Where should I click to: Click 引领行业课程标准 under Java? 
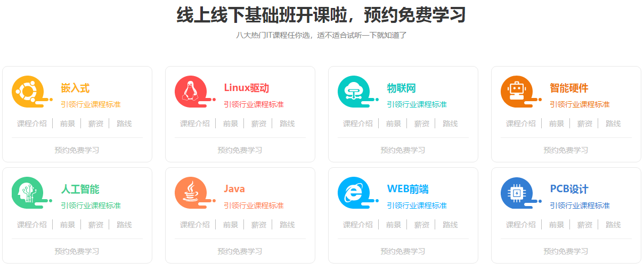click(254, 206)
